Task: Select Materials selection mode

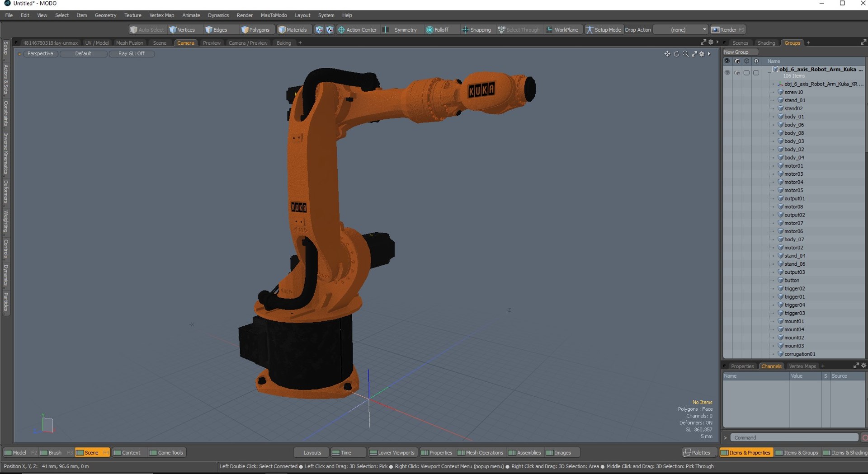Action: (292, 30)
